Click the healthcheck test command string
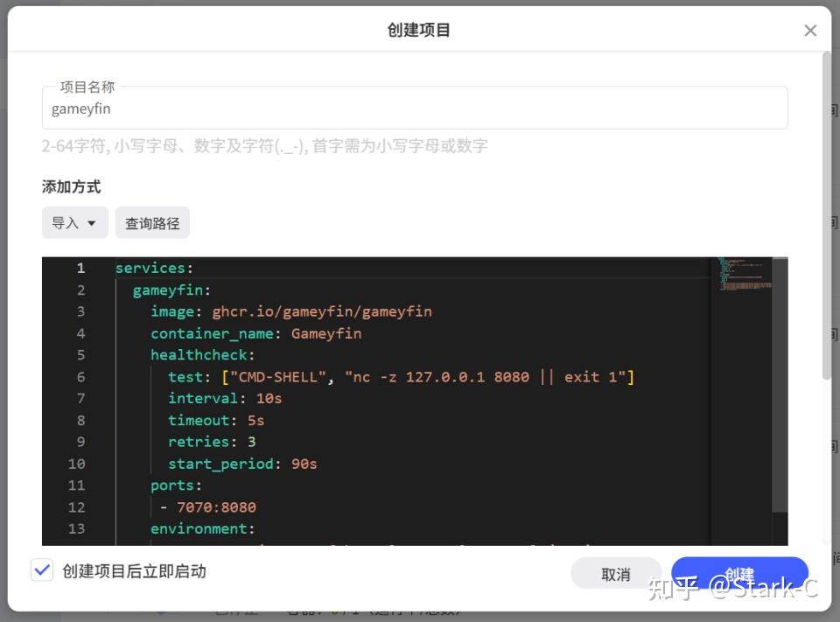The width and height of the screenshot is (840, 622). click(x=394, y=376)
